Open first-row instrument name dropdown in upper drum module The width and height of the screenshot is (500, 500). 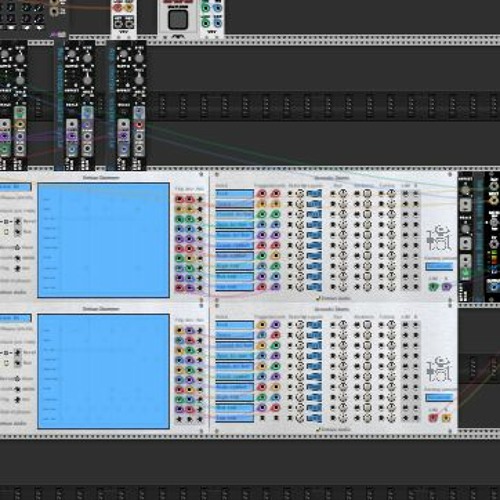[x=234, y=193]
